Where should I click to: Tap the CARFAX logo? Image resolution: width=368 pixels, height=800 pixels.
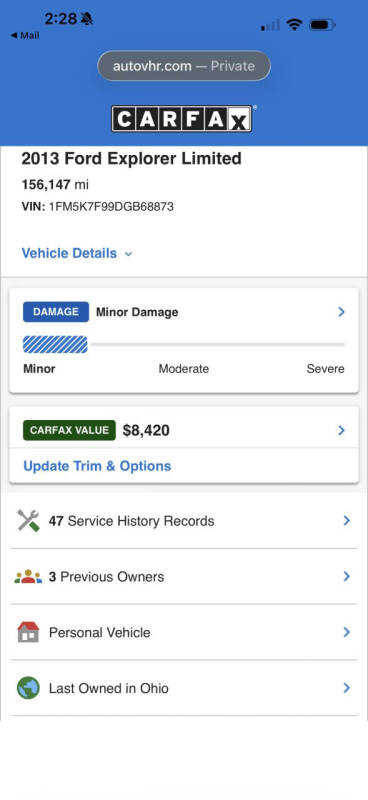[x=182, y=118]
